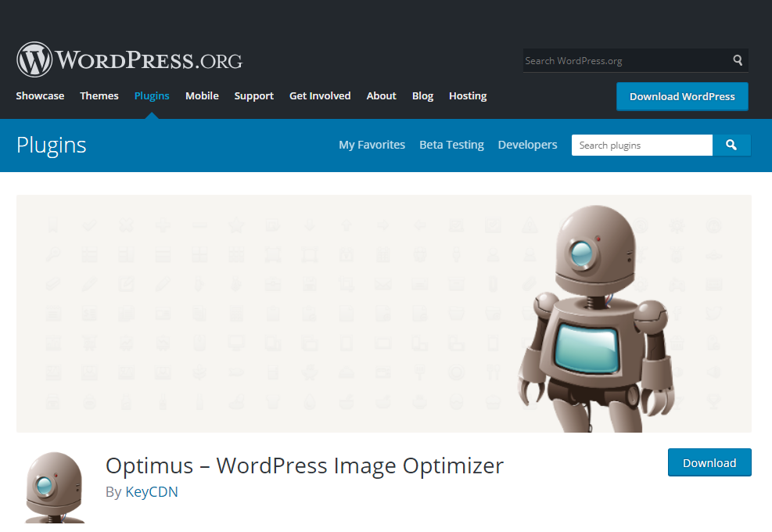Screen dimensions: 772x532
Task: Go to the About page
Action: click(x=381, y=96)
